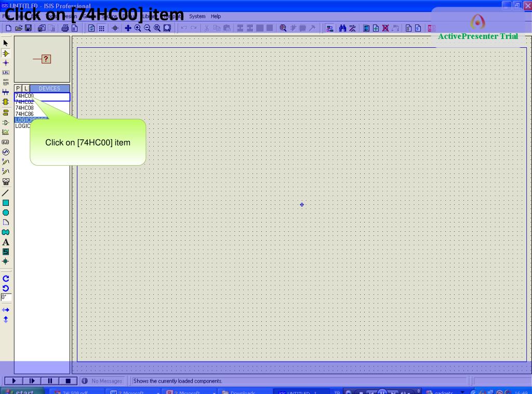Select the 2D Box graphics tool
The height and width of the screenshot is (394, 532).
pyautogui.click(x=6, y=203)
